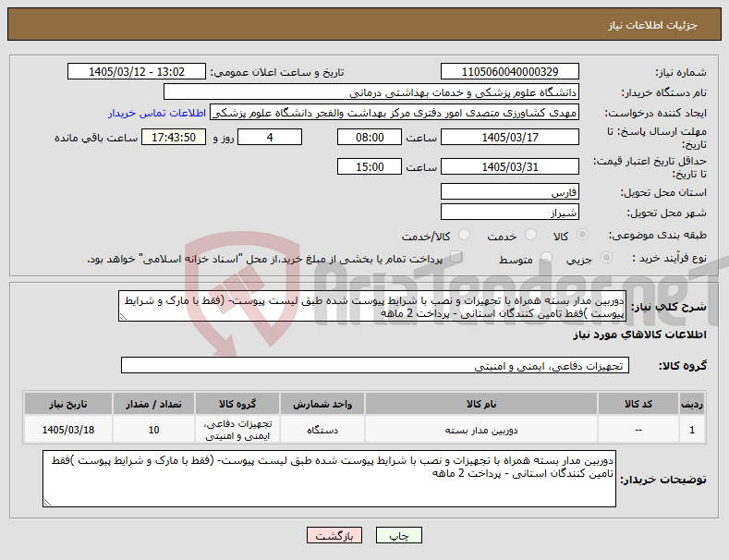
Task: Click the response deadline date 1405/03/17
Action: tap(509, 137)
